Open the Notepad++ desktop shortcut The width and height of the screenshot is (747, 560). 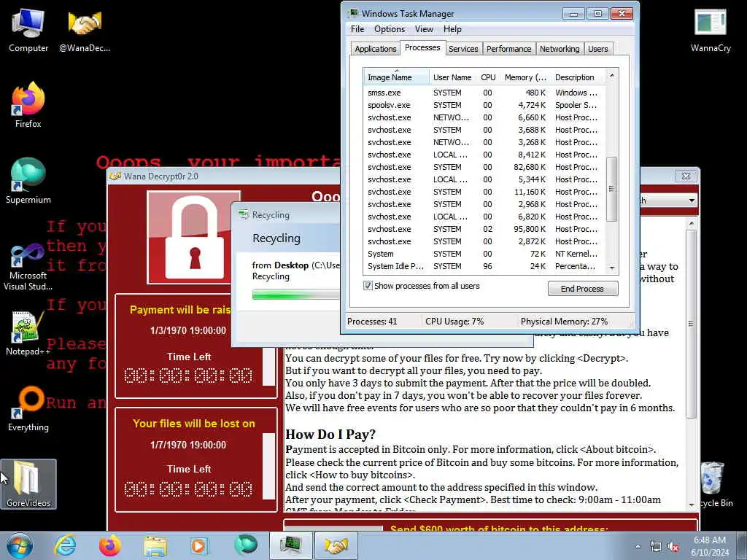pos(28,332)
